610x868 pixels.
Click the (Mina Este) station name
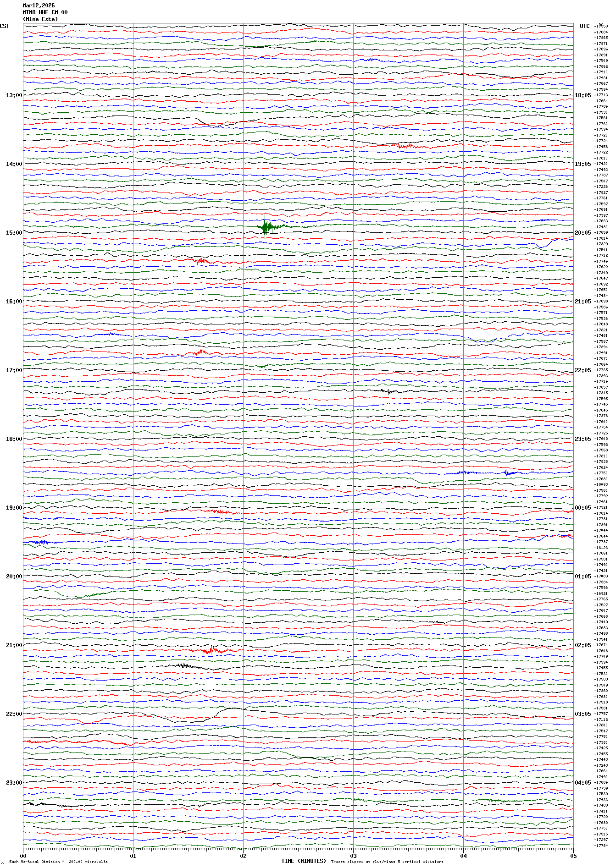(40, 19)
